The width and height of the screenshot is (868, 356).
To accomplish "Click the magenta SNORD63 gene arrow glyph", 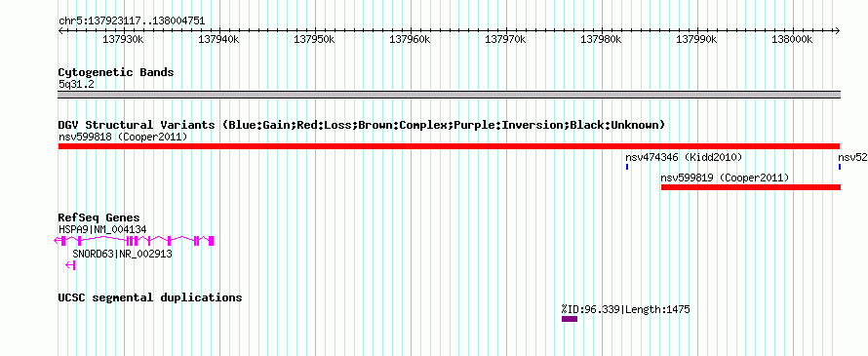I will pyautogui.click(x=70, y=265).
